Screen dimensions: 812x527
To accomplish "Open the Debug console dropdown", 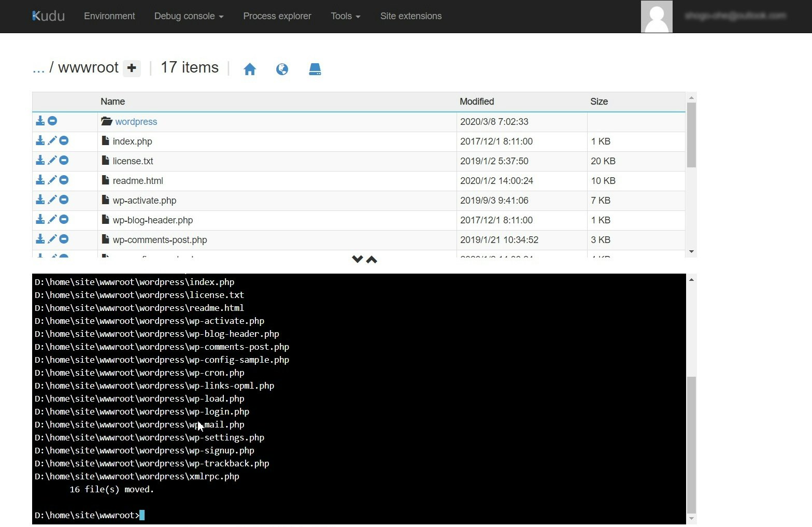I will [x=189, y=16].
